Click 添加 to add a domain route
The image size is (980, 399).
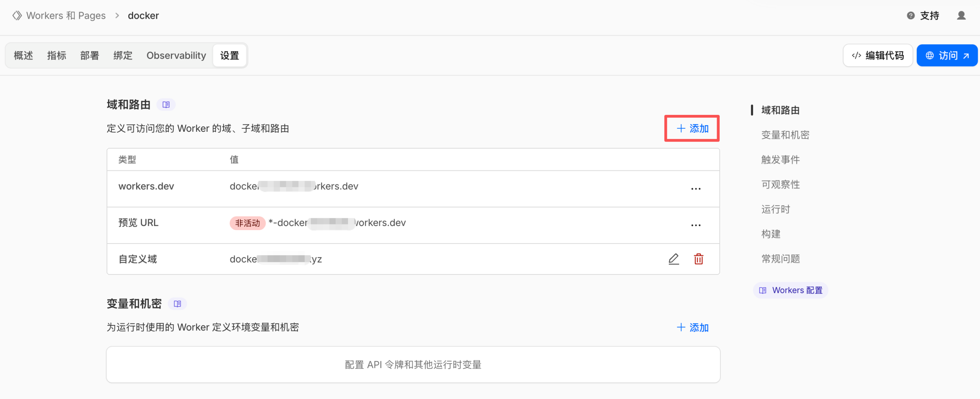(x=691, y=129)
